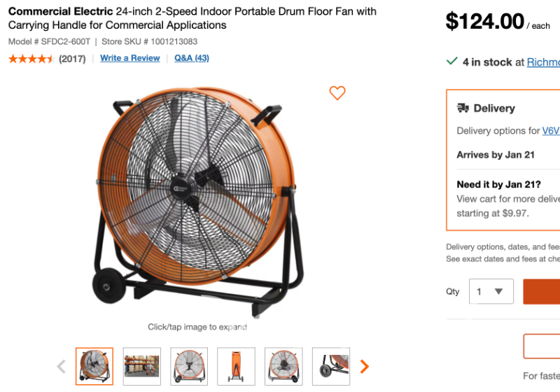This screenshot has width=560, height=392.
Task: Select the rear-view fan thumbnail
Action: point(283,366)
